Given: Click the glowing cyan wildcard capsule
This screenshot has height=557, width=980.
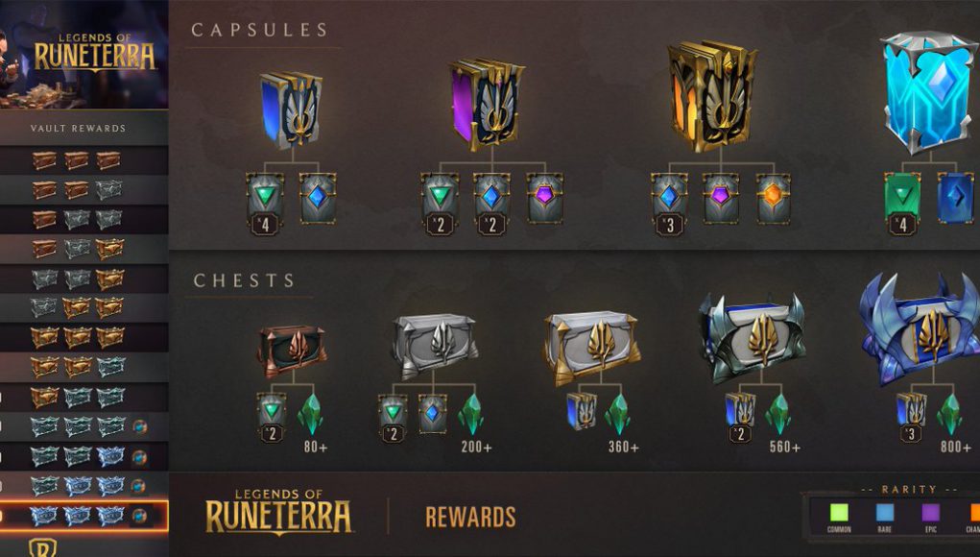Looking at the screenshot, I should pyautogui.click(x=928, y=92).
